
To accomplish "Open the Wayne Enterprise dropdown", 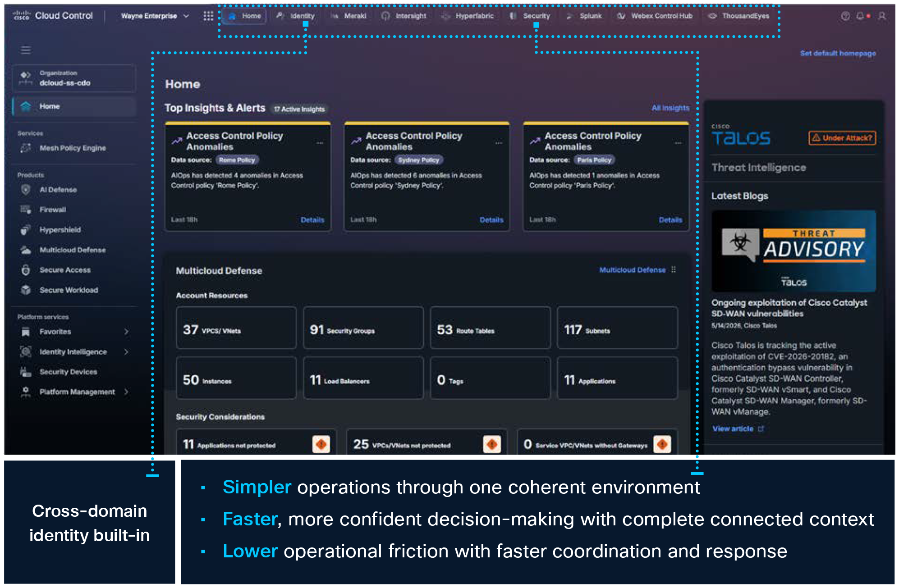I will (155, 16).
